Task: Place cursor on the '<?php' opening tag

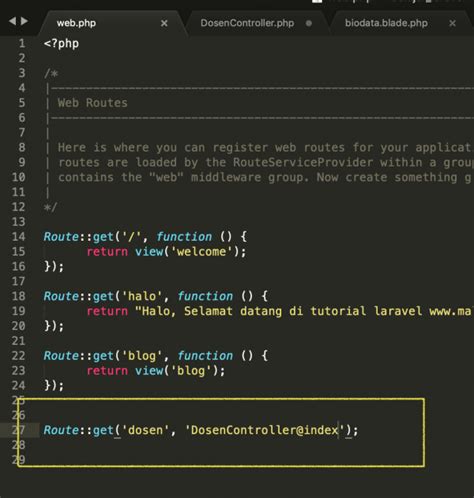Action: click(61, 44)
